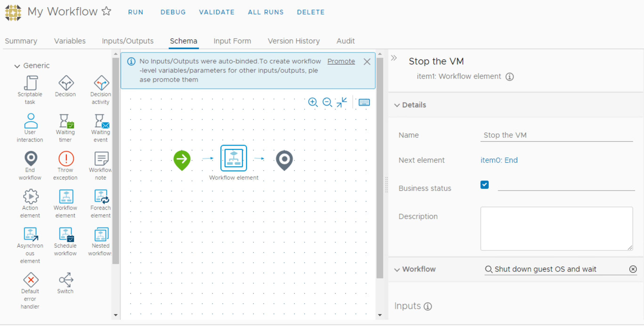Open keyboard shortcuts icon
This screenshot has width=644, height=326.
tap(364, 102)
